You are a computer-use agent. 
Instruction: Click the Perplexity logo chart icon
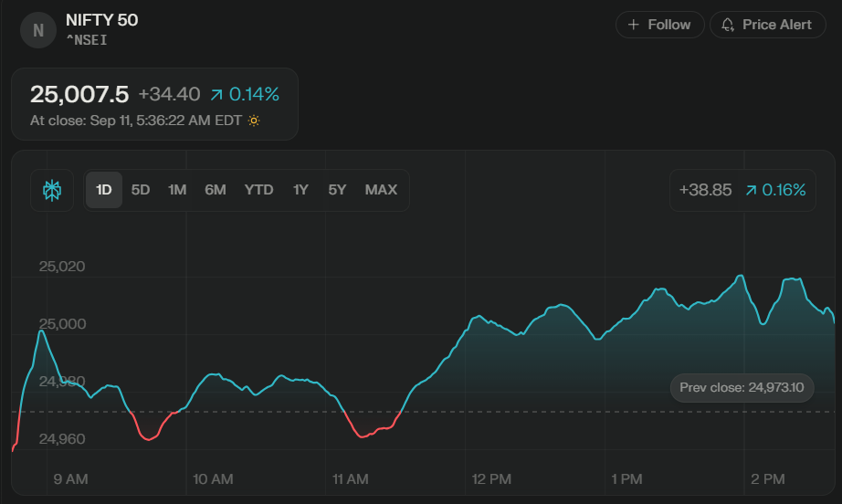pyautogui.click(x=52, y=190)
